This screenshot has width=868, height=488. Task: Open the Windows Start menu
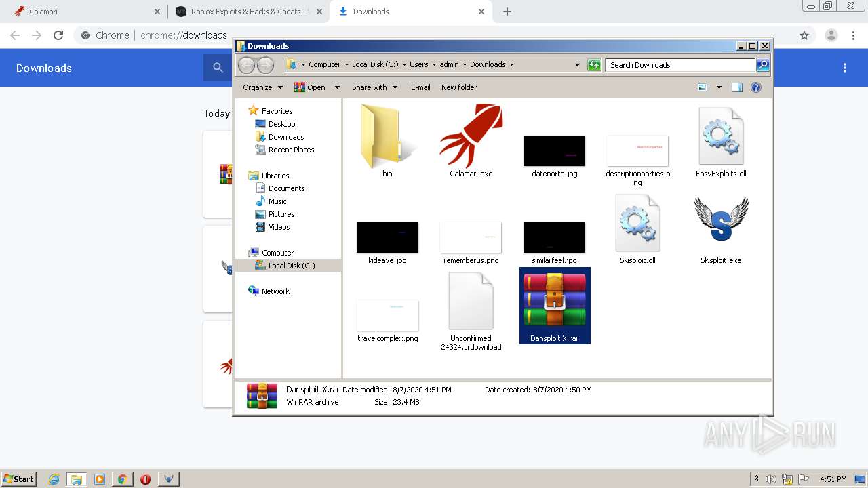coord(18,479)
